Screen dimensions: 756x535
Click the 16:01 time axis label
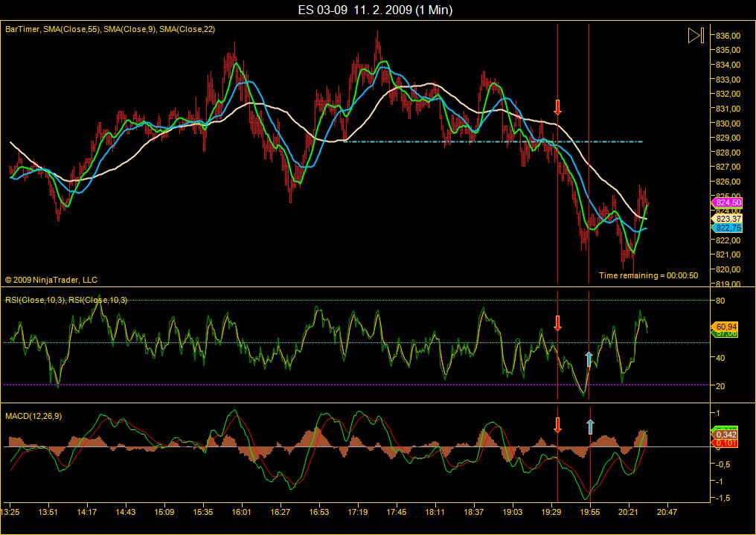click(242, 513)
